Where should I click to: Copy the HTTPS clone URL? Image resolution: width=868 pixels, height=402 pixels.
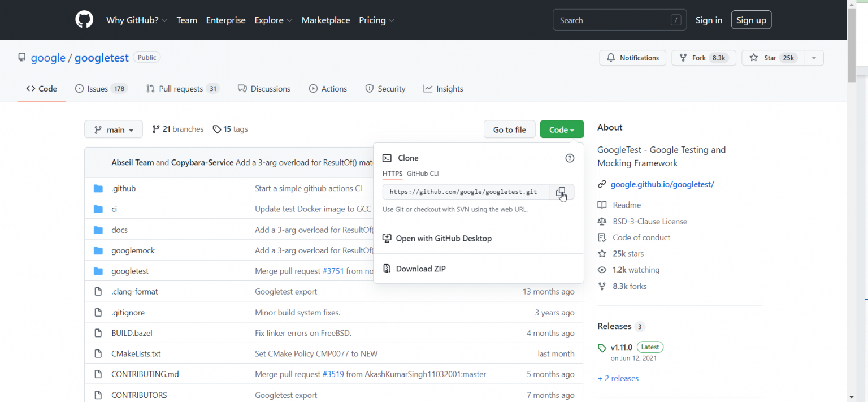point(561,192)
